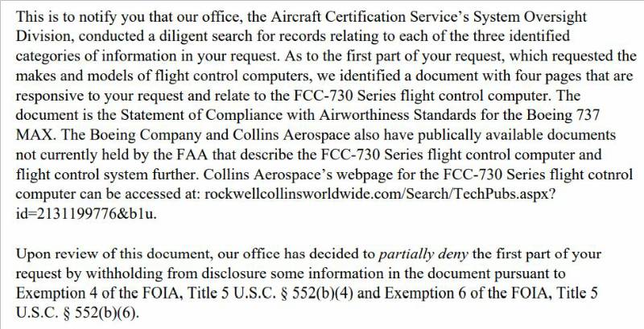Image resolution: width=644 pixels, height=329 pixels.
Task: Click 'Exemption 6' in second paragraph
Action: point(420,294)
